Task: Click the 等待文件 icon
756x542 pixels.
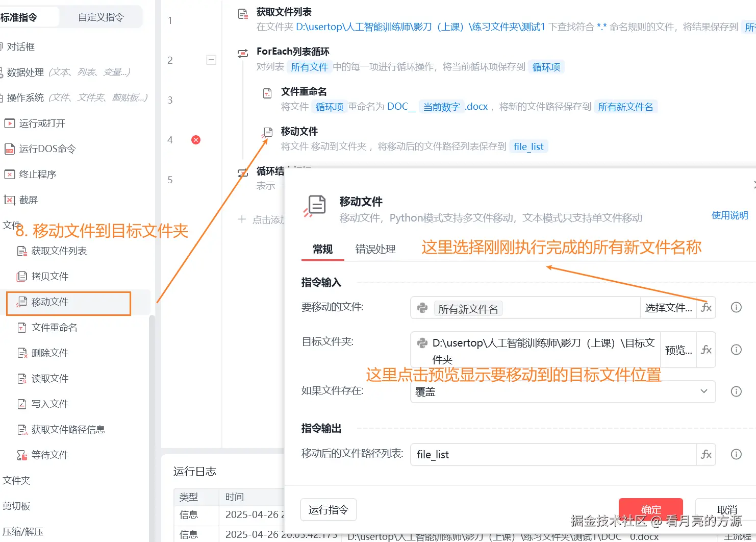Action: [22, 455]
